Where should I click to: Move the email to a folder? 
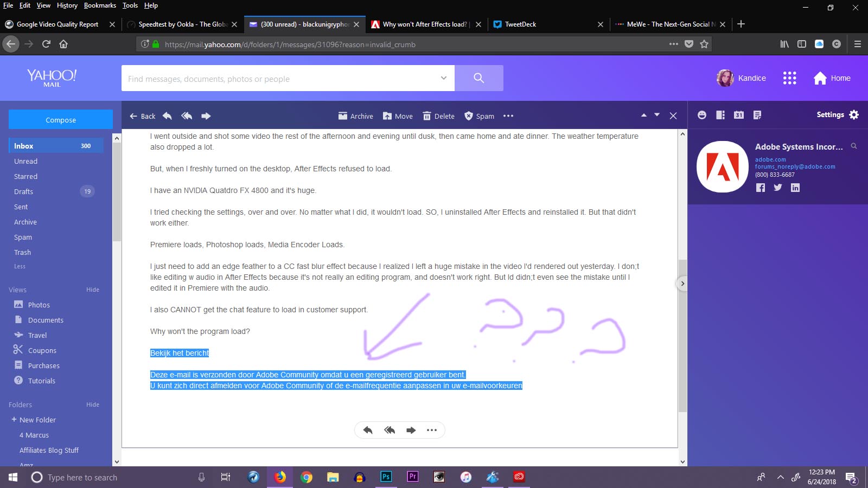coord(398,116)
